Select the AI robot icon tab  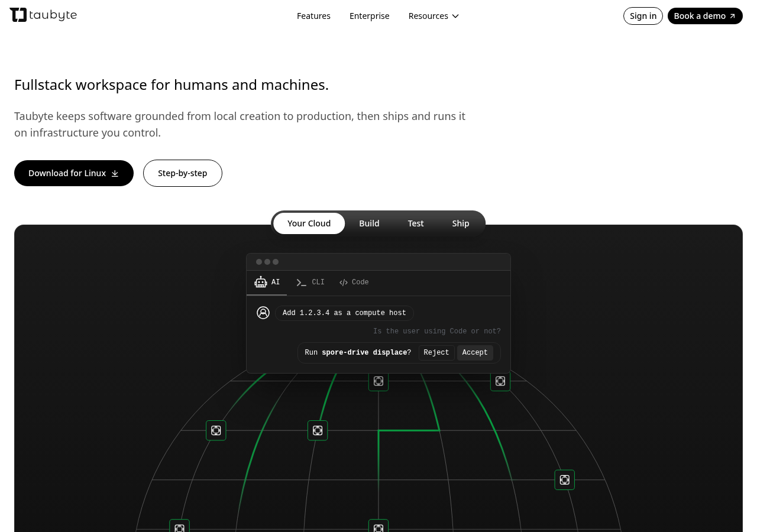point(261,283)
